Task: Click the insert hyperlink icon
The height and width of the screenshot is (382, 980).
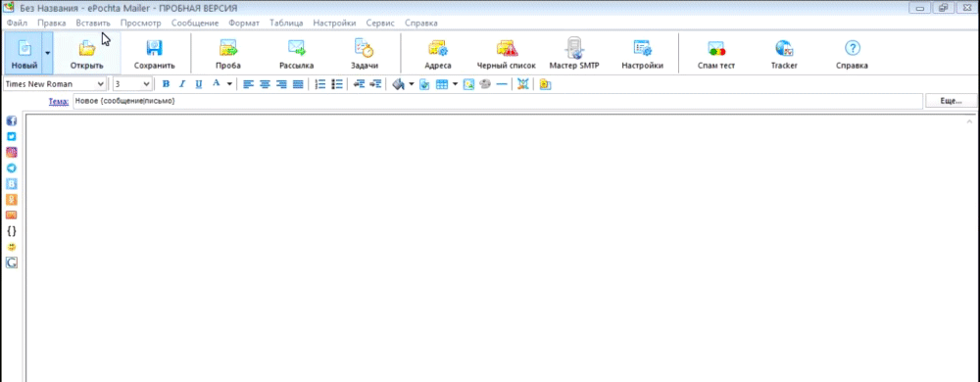Action: click(485, 83)
